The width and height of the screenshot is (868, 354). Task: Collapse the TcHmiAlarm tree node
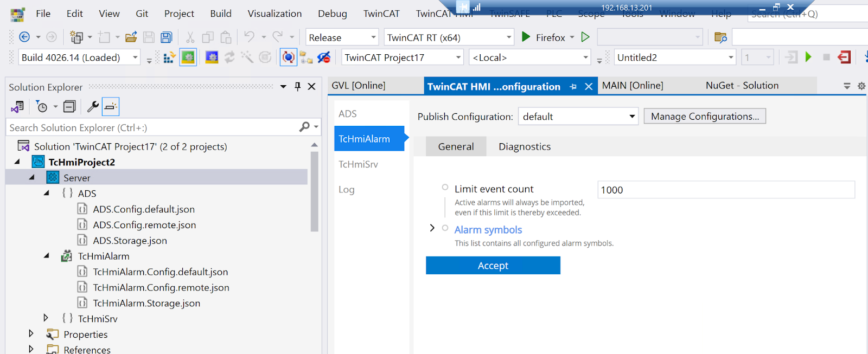point(47,256)
